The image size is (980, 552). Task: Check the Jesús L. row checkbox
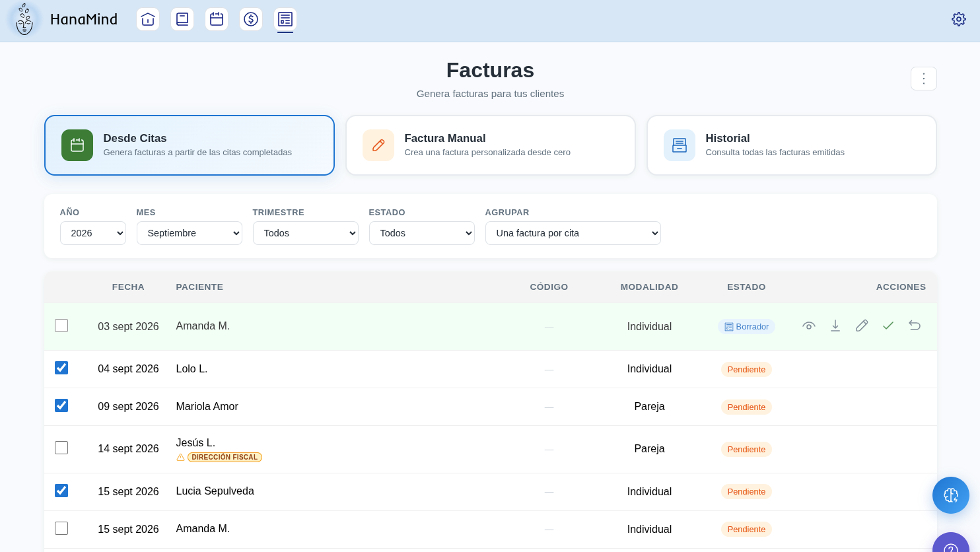coord(61,448)
